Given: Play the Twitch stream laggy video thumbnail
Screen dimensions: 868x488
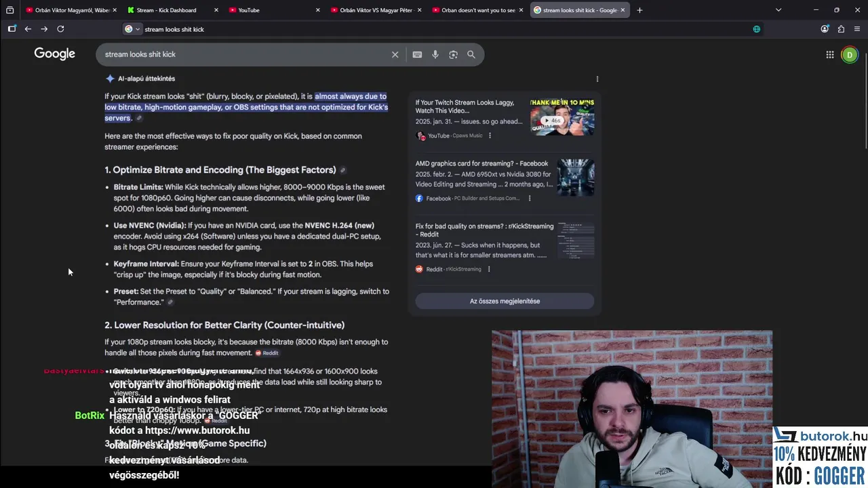Looking at the screenshot, I should 562,117.
